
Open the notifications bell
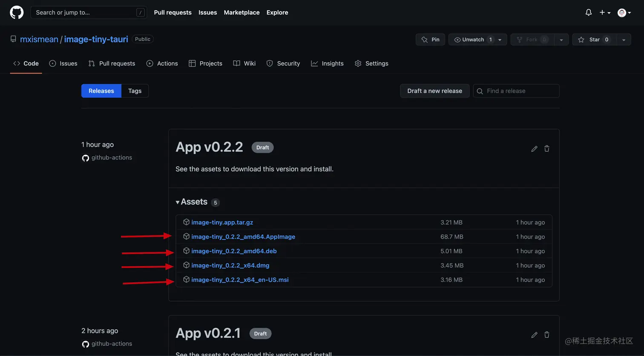[x=589, y=12]
